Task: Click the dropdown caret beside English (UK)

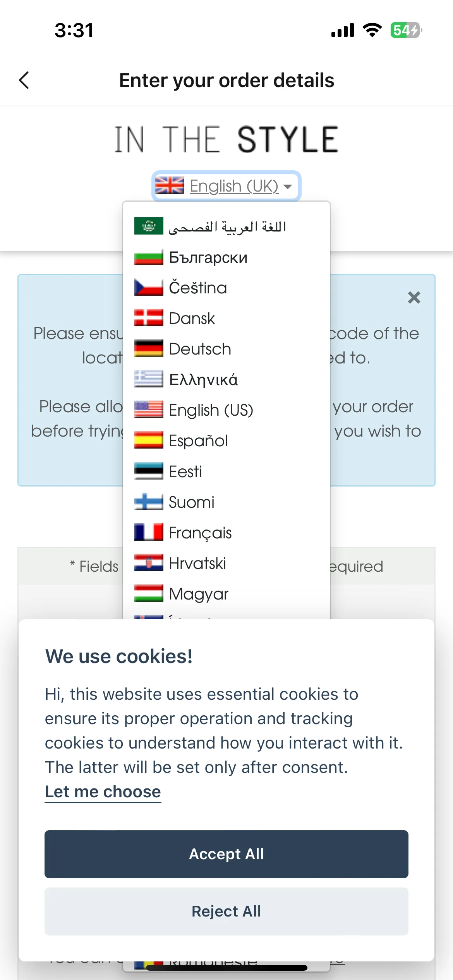Action: click(x=287, y=187)
